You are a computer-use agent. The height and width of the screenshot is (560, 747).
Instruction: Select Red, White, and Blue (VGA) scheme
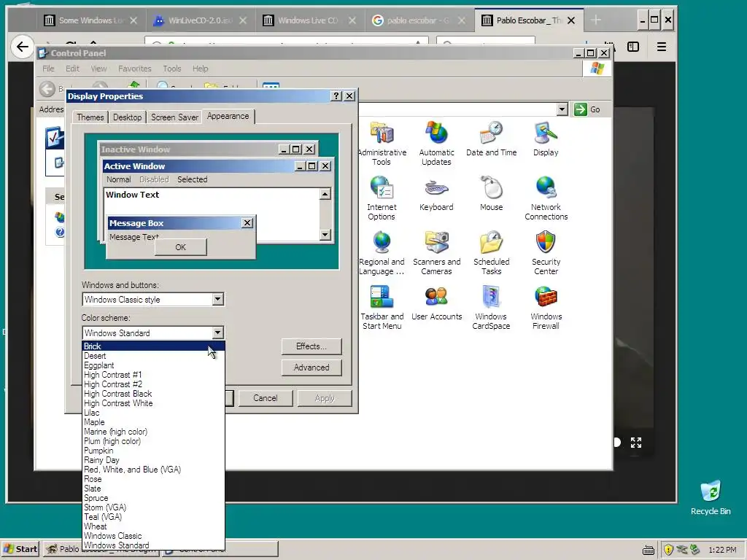coord(153,470)
